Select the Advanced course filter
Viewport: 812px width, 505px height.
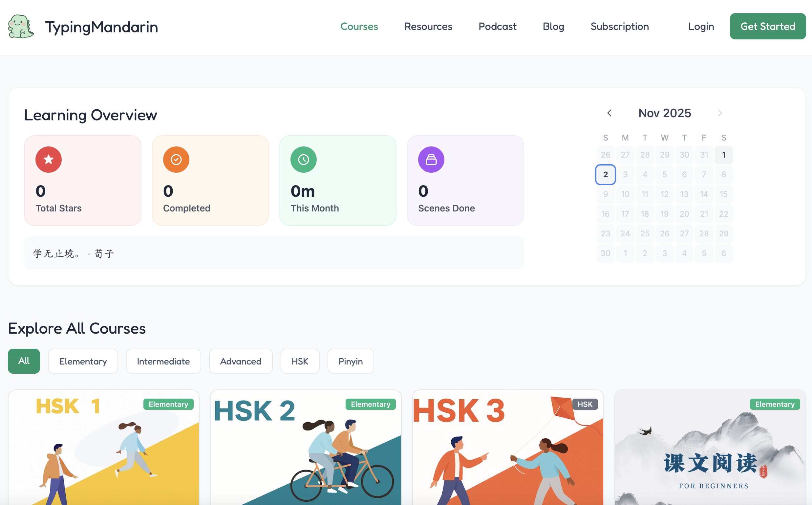coord(240,361)
